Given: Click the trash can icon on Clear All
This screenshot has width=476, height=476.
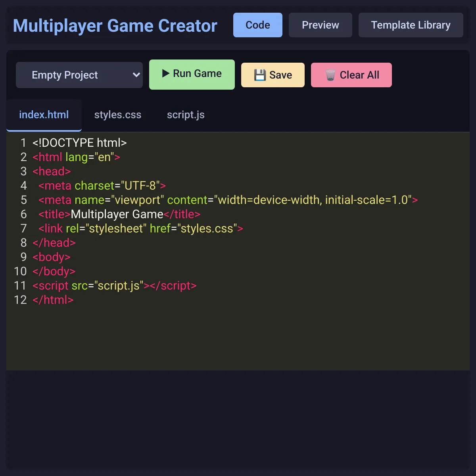Looking at the screenshot, I should point(330,75).
